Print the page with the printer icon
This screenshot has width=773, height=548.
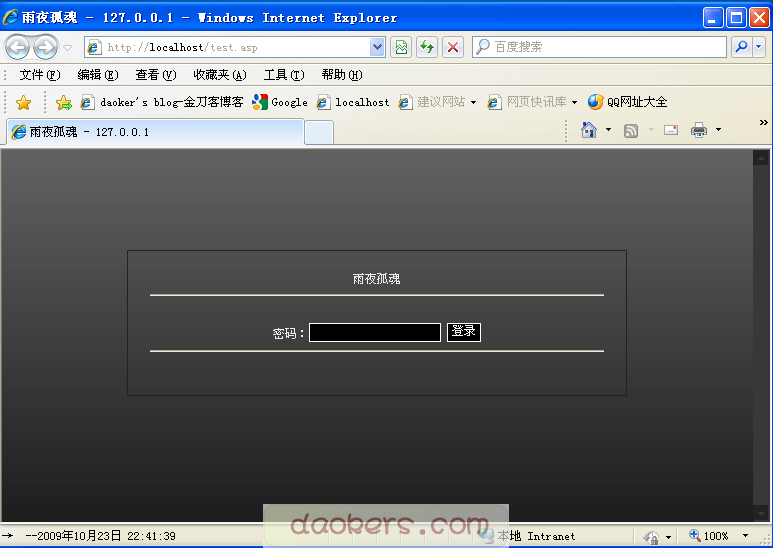(699, 130)
